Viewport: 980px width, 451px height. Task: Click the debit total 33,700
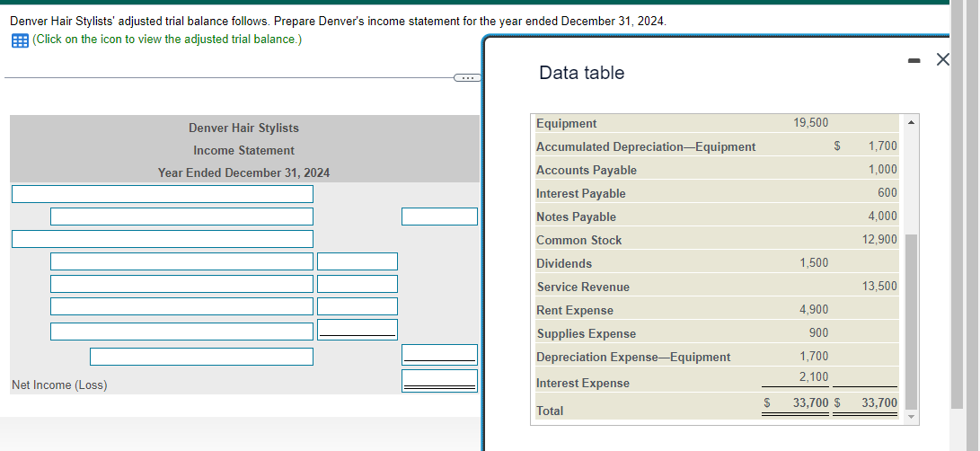click(810, 402)
